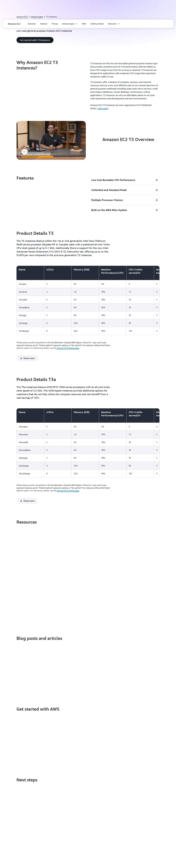
Task: Play the EC2 T3 Overview video
Action: [x=24, y=152]
